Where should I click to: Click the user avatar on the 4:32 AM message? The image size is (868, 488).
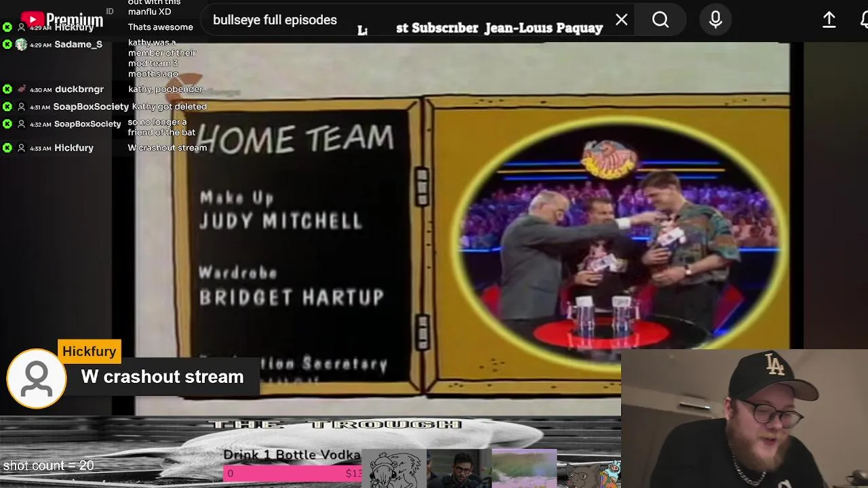point(21,124)
